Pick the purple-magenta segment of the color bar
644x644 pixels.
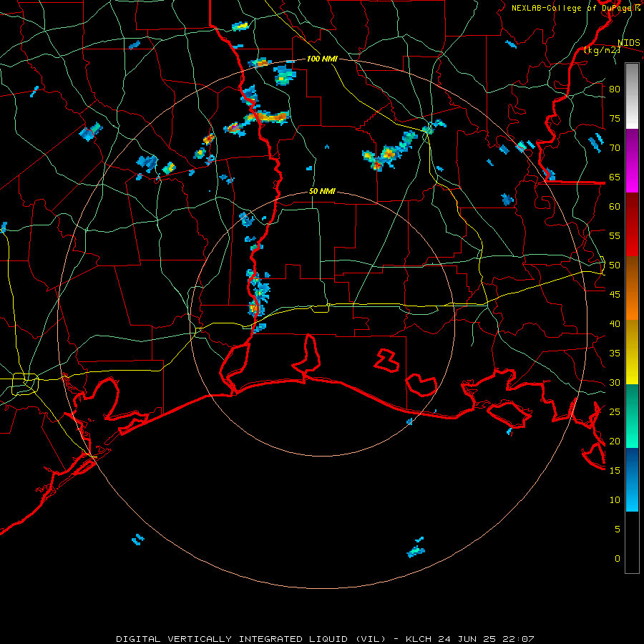632,161
